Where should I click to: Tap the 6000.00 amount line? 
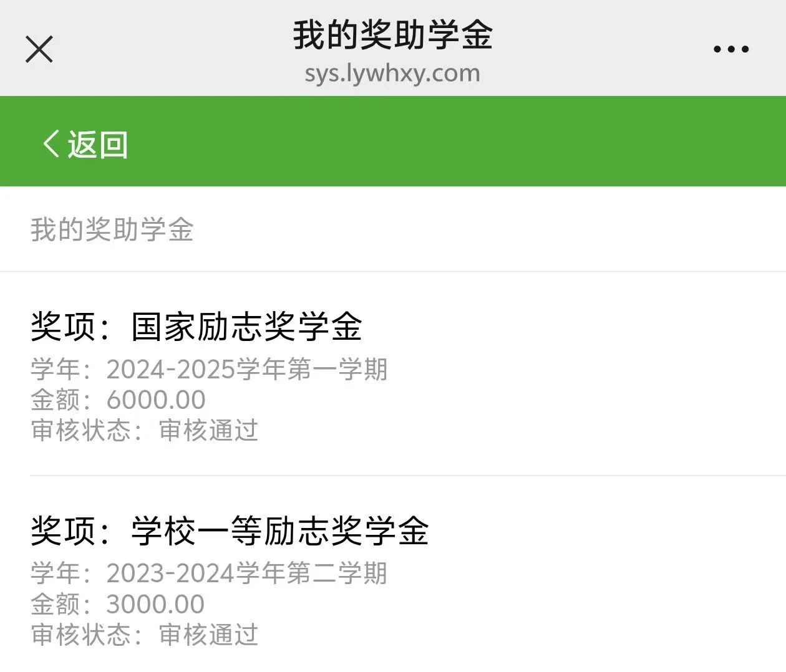[118, 400]
